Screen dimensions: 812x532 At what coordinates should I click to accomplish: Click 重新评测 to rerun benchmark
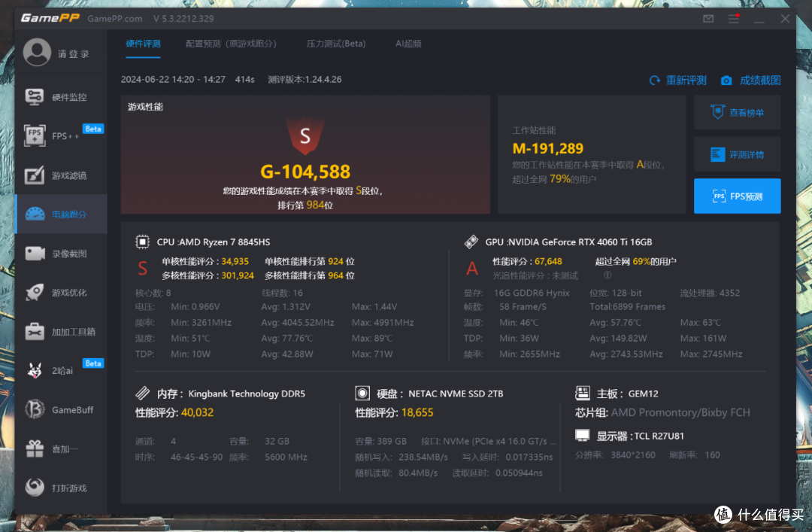pyautogui.click(x=686, y=81)
